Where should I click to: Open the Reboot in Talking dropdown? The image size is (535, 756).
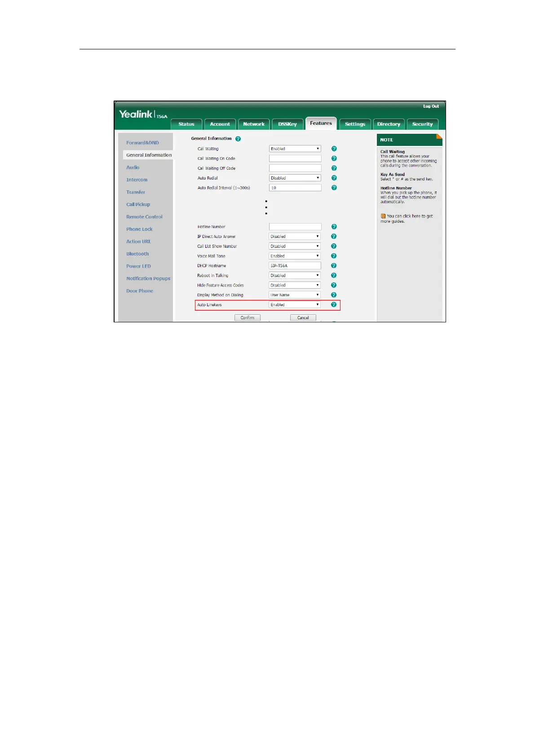295,276
